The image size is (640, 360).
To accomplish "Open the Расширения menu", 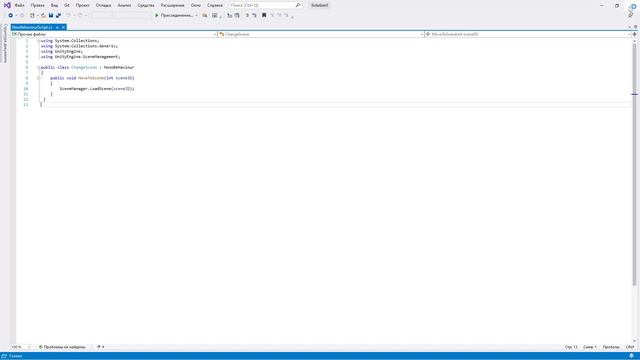I will [x=173, y=5].
